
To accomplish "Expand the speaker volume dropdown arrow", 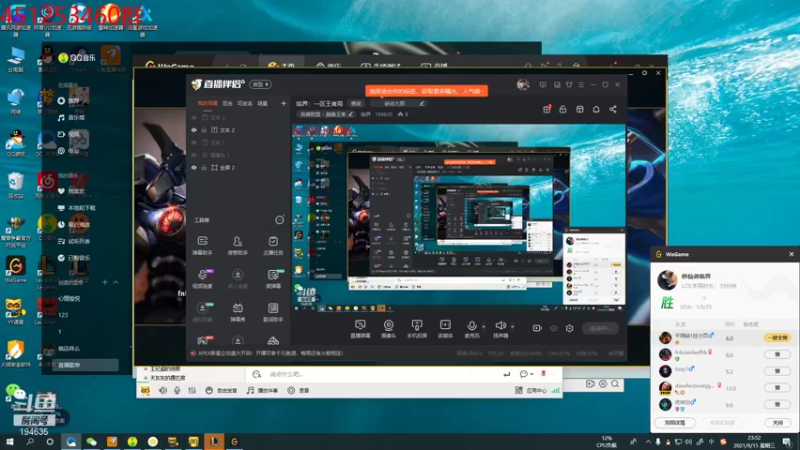I will click(512, 327).
